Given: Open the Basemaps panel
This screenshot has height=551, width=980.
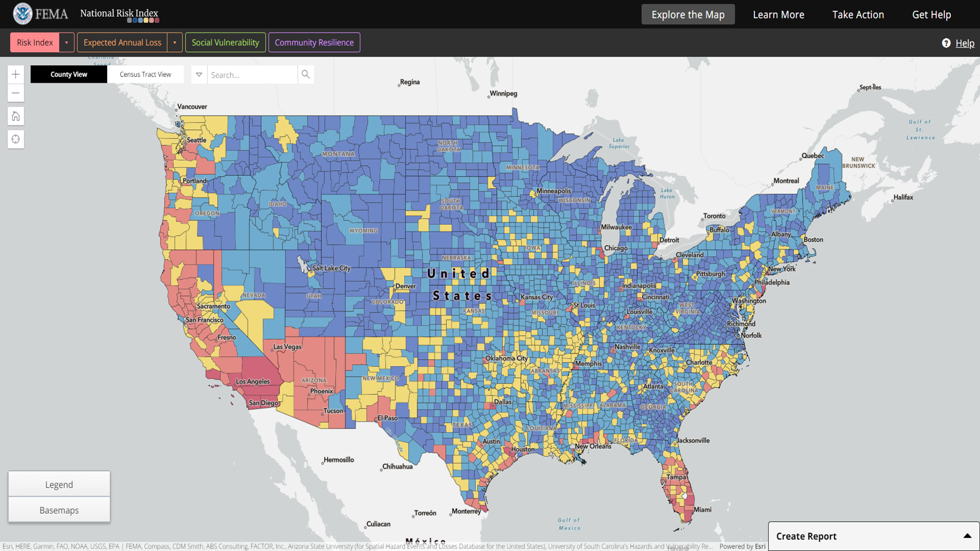Looking at the screenshot, I should (59, 510).
